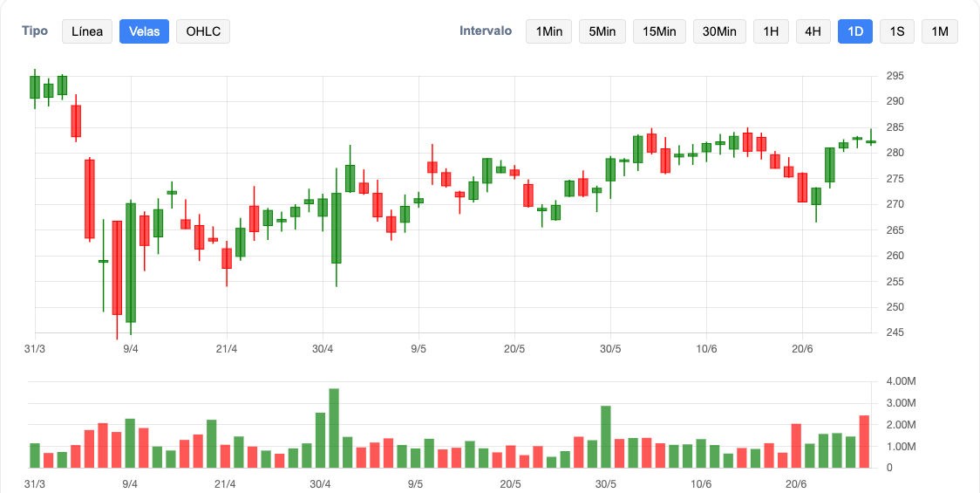The height and width of the screenshot is (493, 980).
Task: Switch chart type to Línea
Action: [x=87, y=31]
